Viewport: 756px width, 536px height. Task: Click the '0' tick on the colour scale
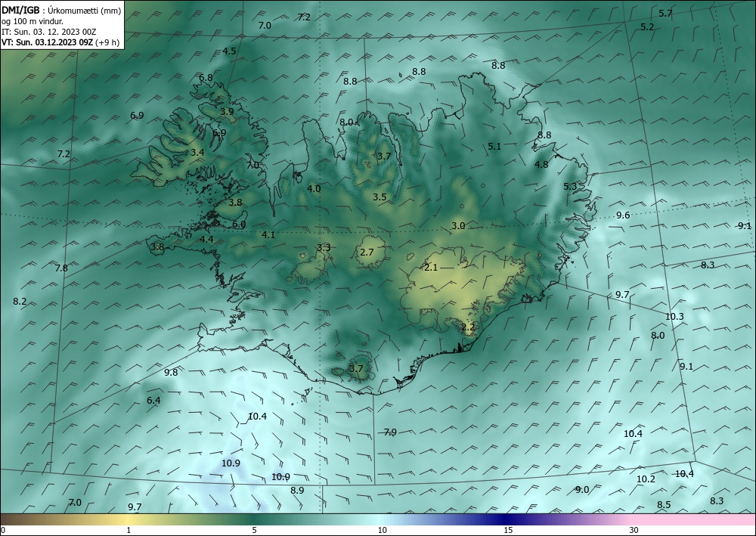(x=3, y=531)
